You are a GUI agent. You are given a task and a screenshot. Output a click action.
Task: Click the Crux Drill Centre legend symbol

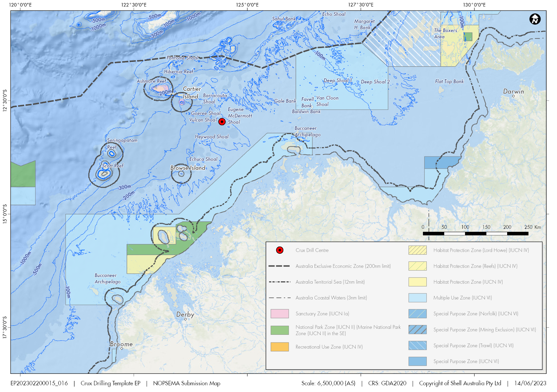point(280,250)
